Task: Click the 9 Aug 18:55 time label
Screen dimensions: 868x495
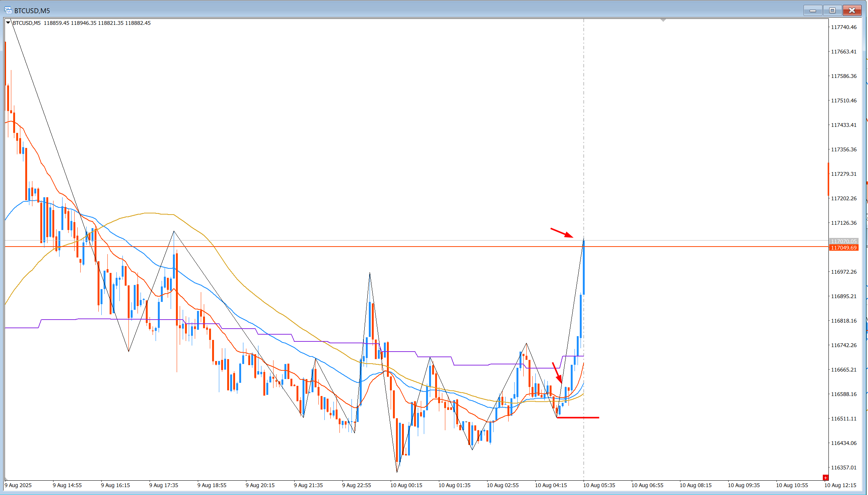Action: [212, 485]
